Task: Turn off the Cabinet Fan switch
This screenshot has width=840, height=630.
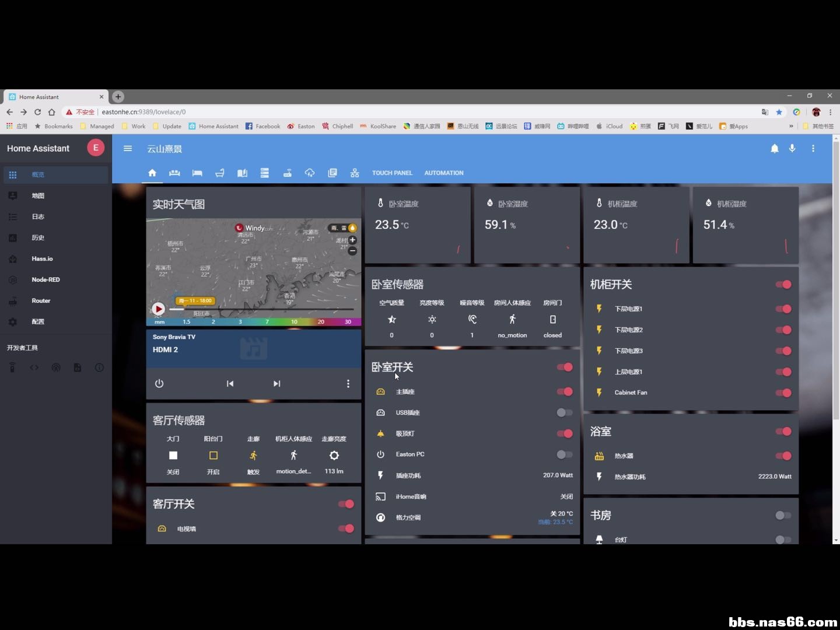Action: click(783, 393)
